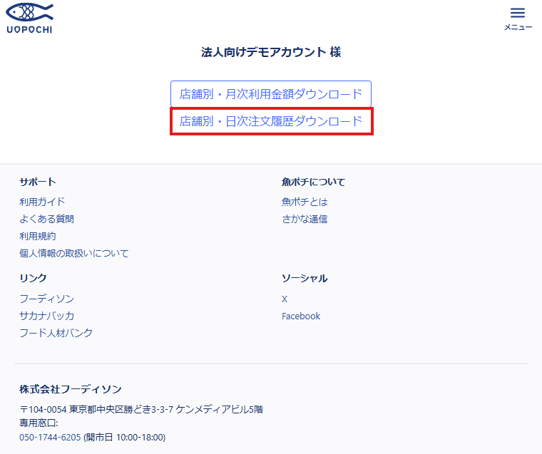Open the よくある質問 link
The width and height of the screenshot is (542, 454).
point(46,219)
